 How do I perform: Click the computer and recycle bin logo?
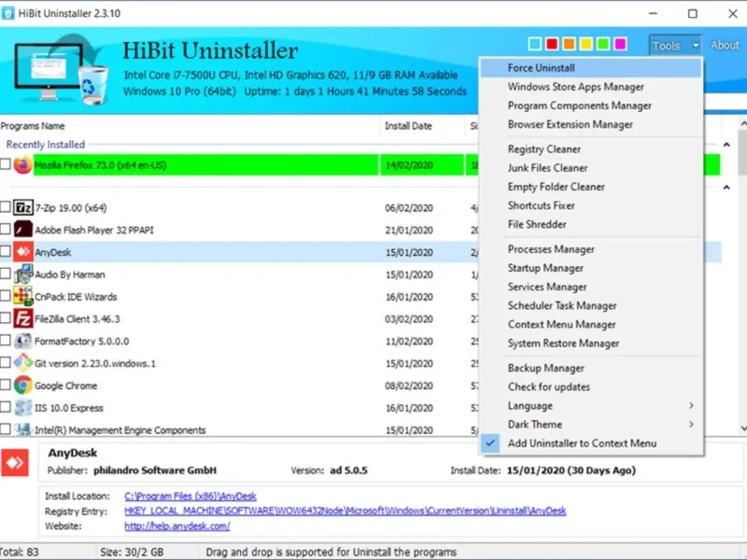tap(61, 69)
